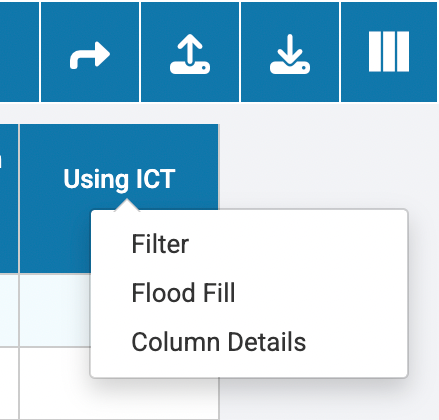This screenshot has height=420, width=439.
Task: Click blank popup area right of Filter
Action: (x=297, y=244)
